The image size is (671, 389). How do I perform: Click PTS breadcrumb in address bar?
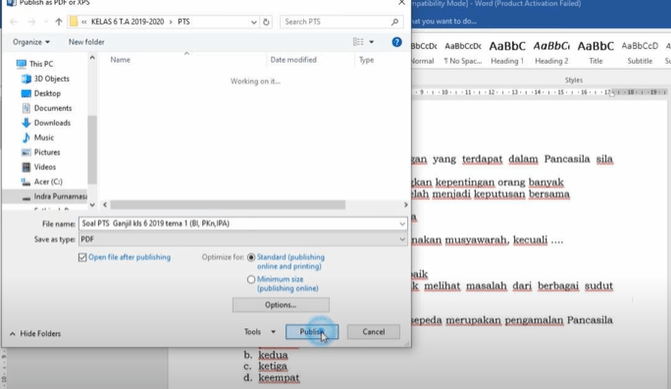click(184, 22)
